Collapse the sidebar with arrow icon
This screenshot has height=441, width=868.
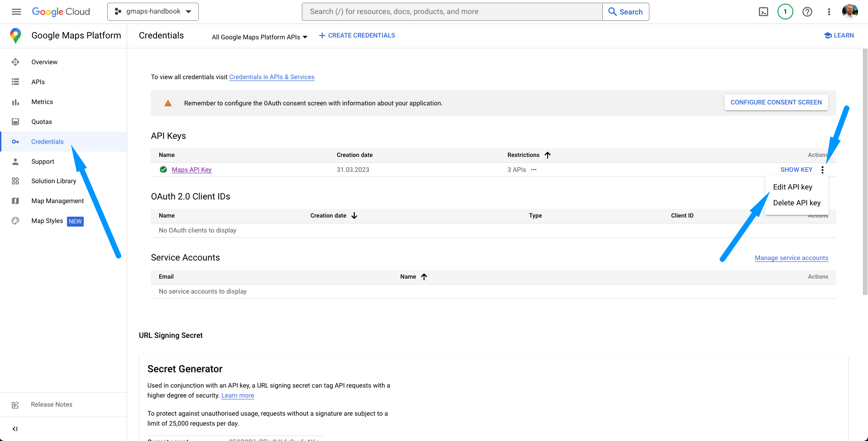pos(15,429)
